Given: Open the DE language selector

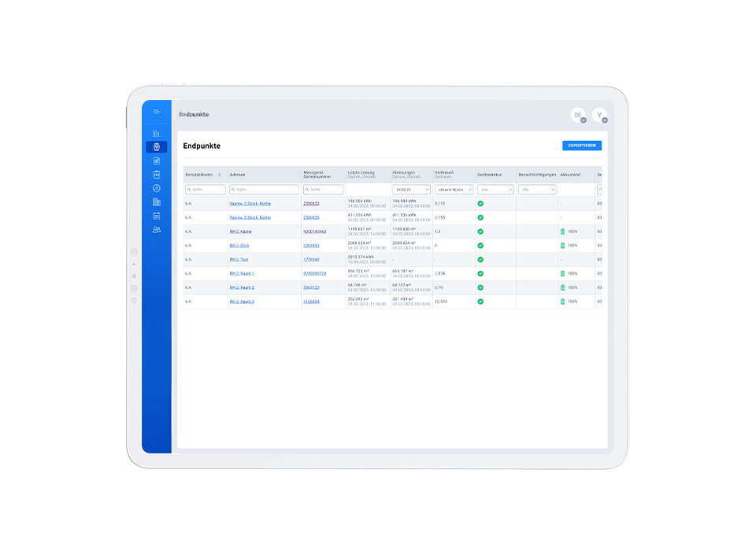Looking at the screenshot, I should 579,115.
